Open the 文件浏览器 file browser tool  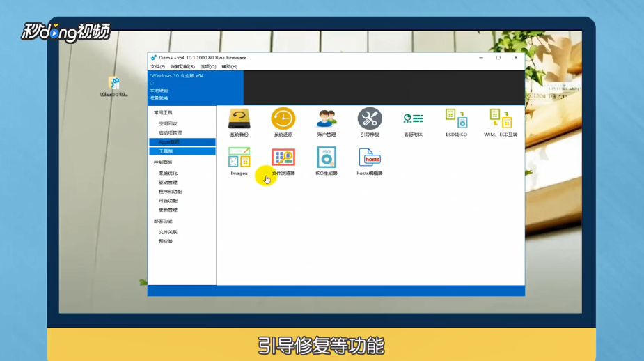[283, 161]
